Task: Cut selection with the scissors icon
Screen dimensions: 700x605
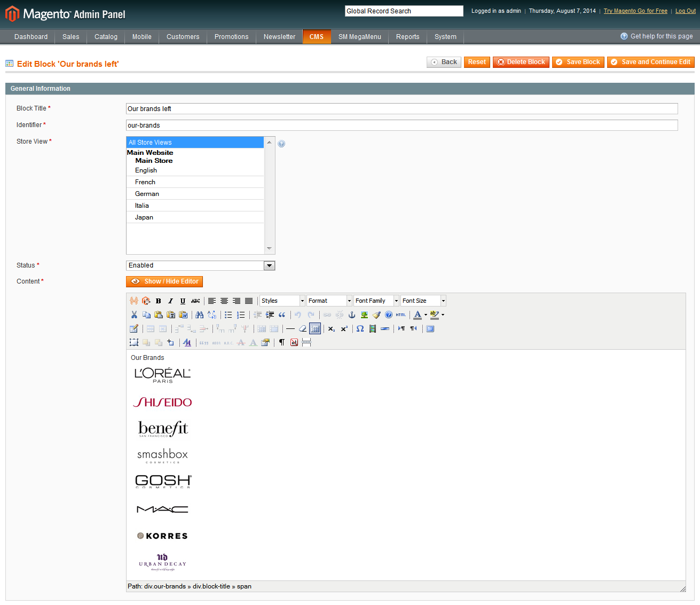Action: click(x=134, y=315)
